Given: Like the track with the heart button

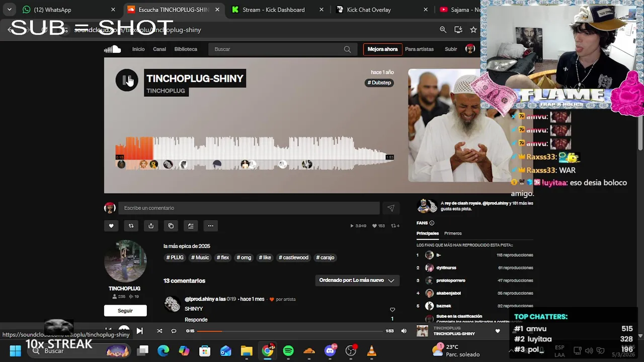Looking at the screenshot, I should pos(111,226).
